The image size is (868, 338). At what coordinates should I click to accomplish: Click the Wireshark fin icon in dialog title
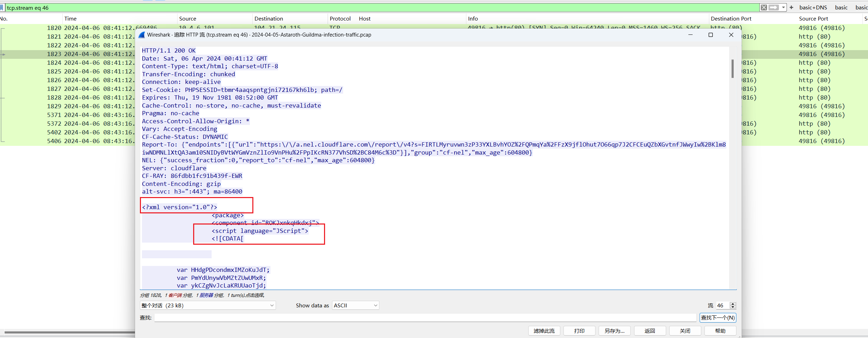point(142,35)
